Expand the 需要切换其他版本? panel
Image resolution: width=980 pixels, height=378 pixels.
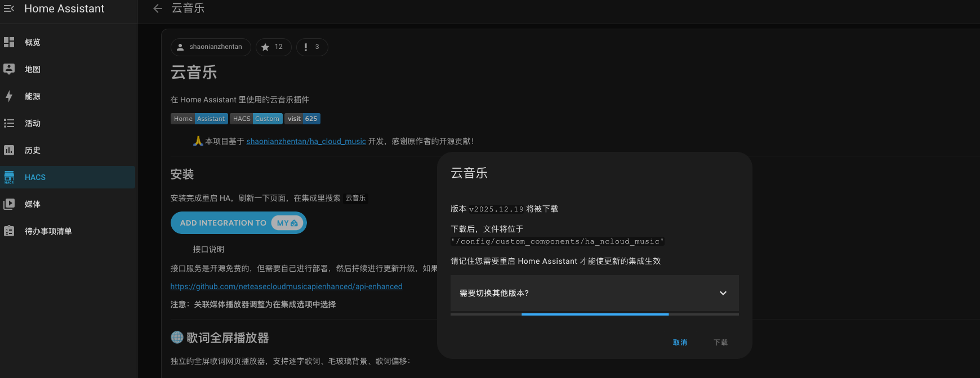[x=595, y=293]
